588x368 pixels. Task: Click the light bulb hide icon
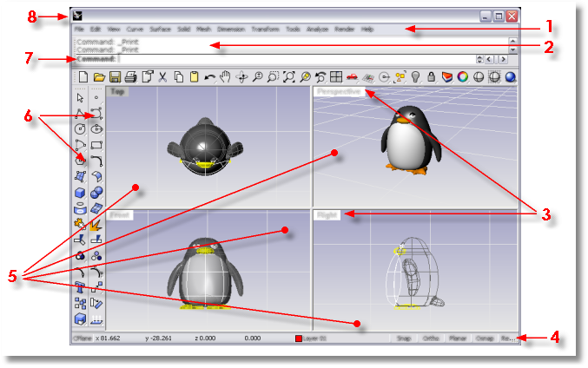pos(415,77)
